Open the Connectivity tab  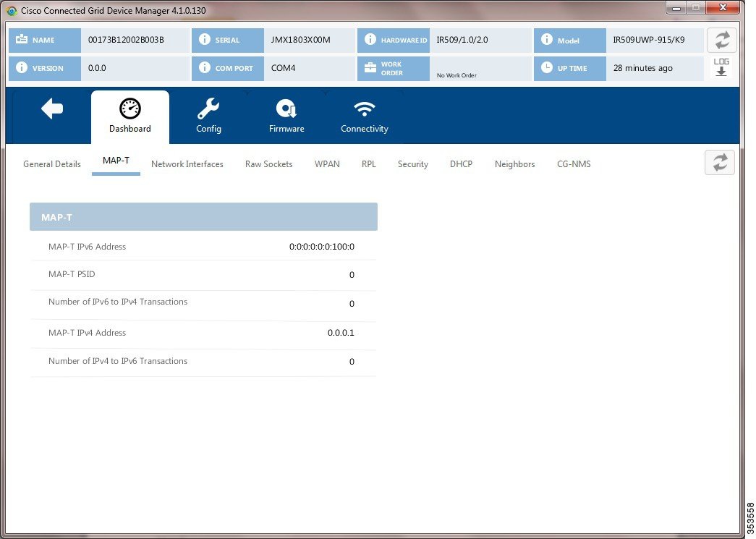click(x=365, y=116)
